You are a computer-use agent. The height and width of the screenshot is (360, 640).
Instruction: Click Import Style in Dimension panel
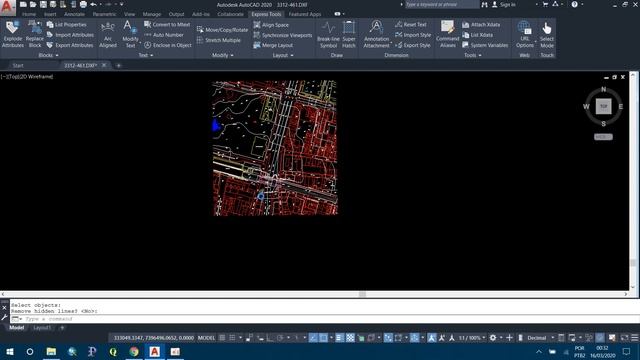[413, 35]
